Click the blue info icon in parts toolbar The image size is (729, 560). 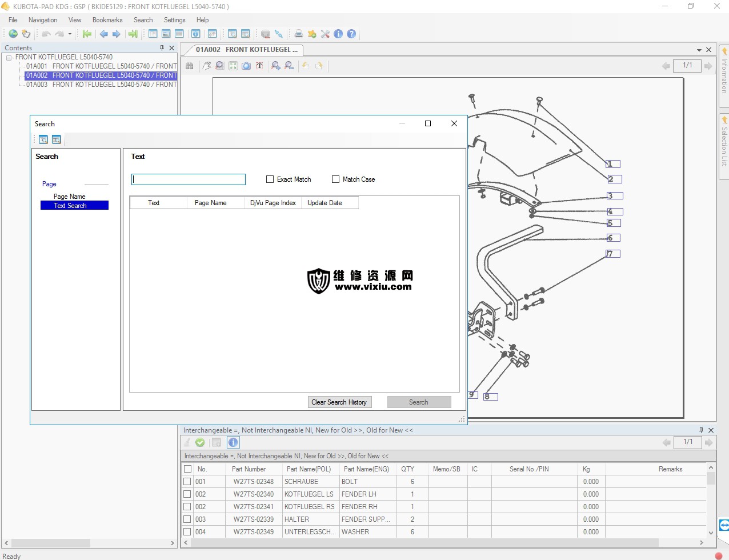[x=233, y=442]
